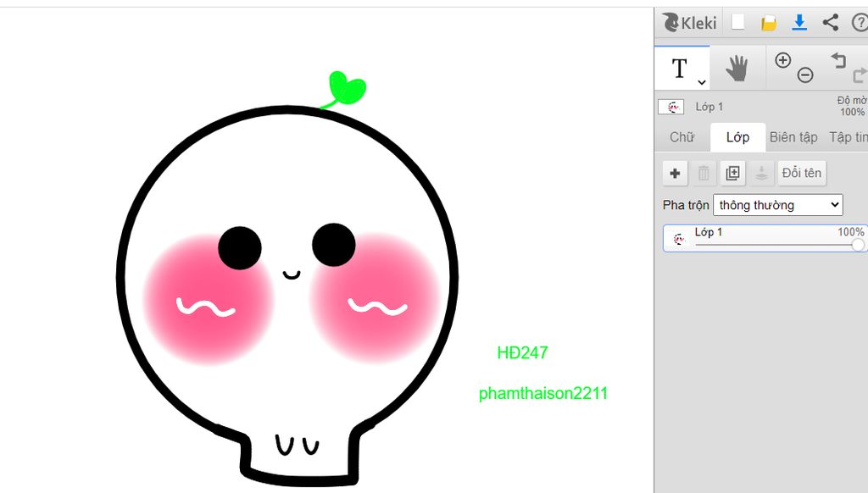Adjust the Lớp 1 opacity slider handle
This screenshot has width=868, height=493.
[858, 245]
